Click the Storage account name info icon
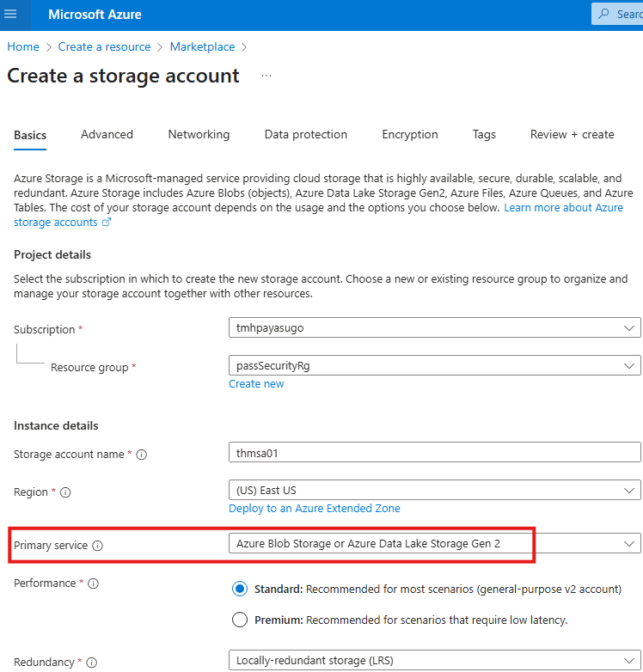 (x=142, y=455)
